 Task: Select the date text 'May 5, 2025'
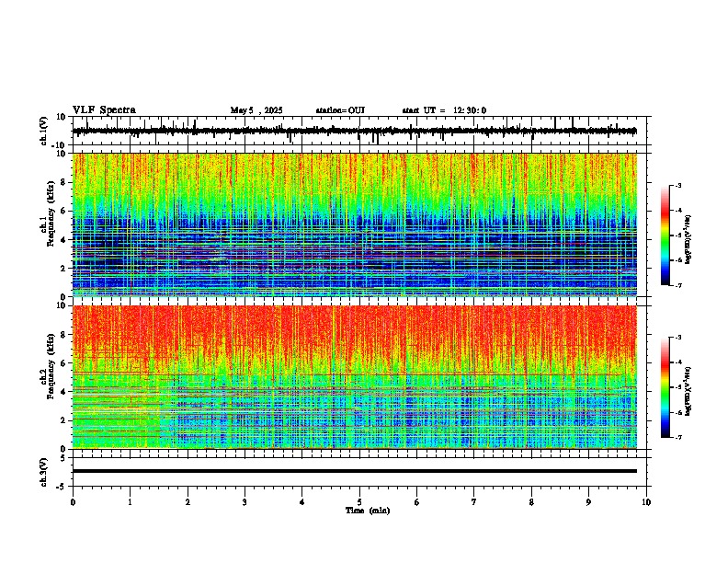[256, 110]
